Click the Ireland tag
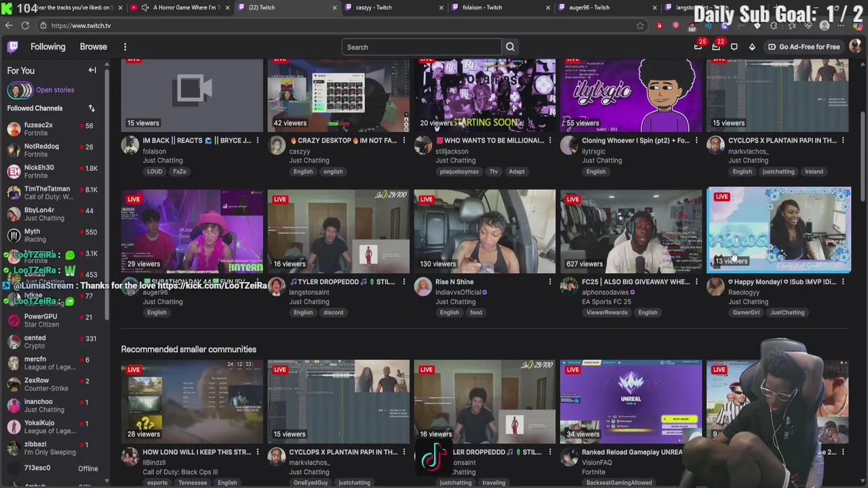 point(814,171)
